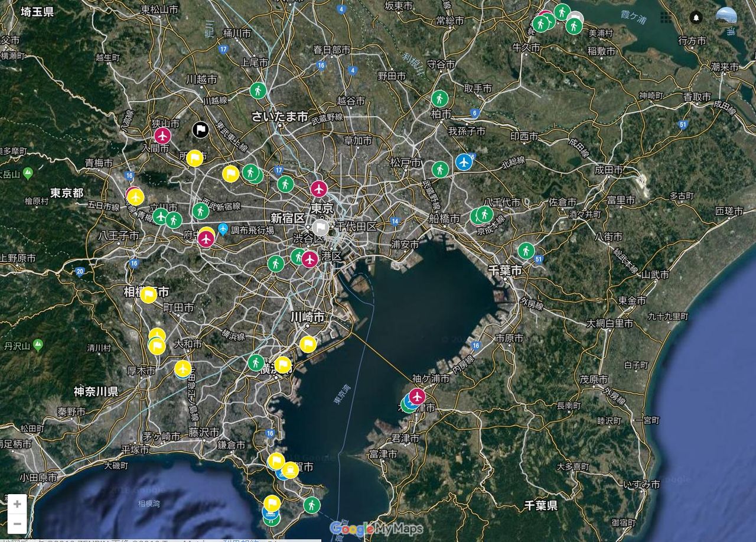Click the 千葉市 label
The height and width of the screenshot is (542, 756).
point(506,270)
